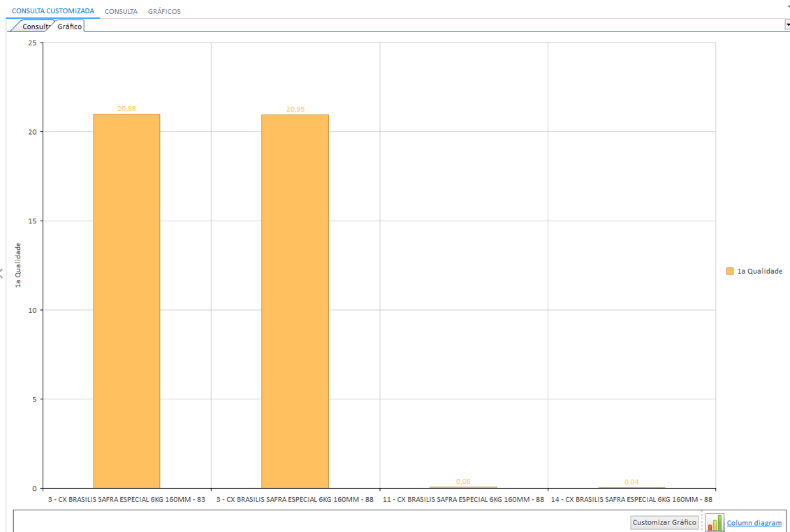Click the Customizar Gráfico button
This screenshot has height=532, width=790.
pyautogui.click(x=664, y=522)
